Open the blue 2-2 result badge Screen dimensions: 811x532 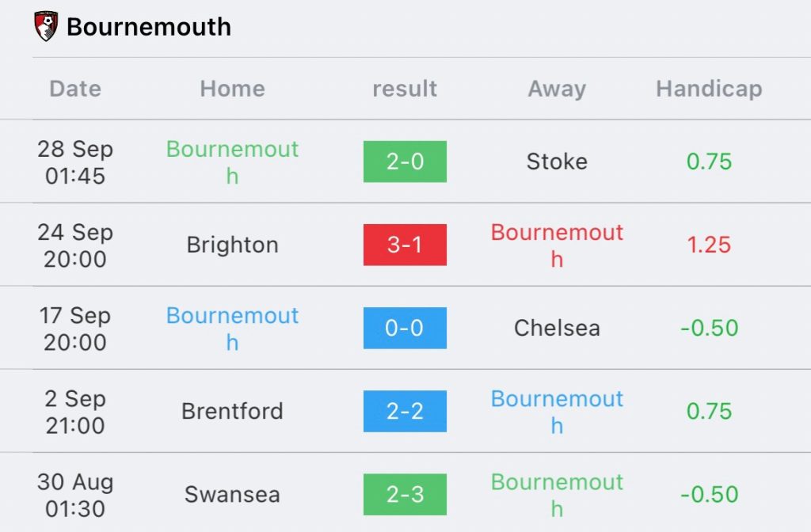405,411
